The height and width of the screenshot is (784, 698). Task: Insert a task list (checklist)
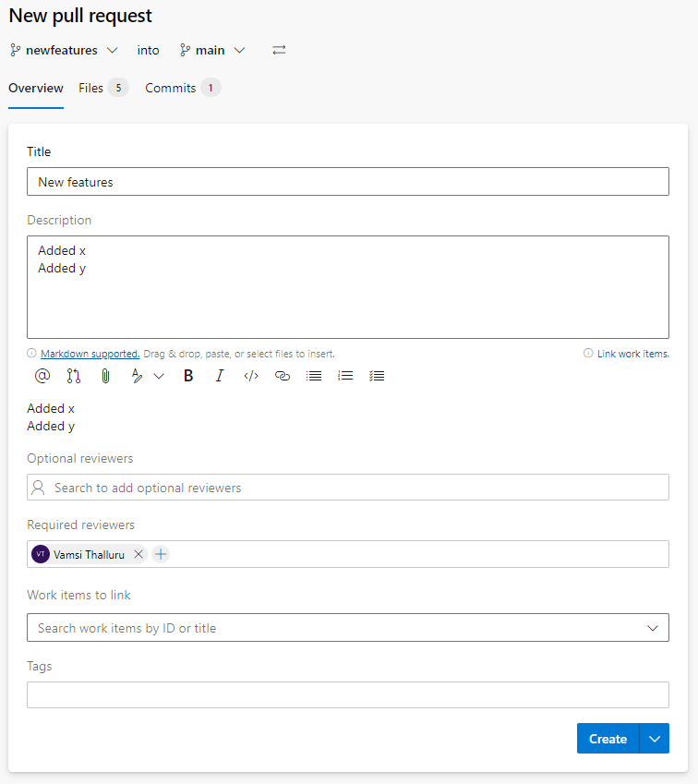[377, 376]
